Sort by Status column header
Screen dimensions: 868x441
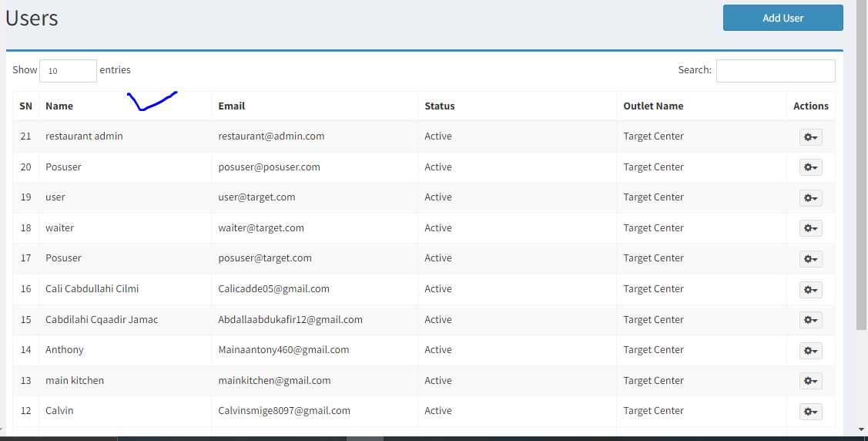pos(440,106)
